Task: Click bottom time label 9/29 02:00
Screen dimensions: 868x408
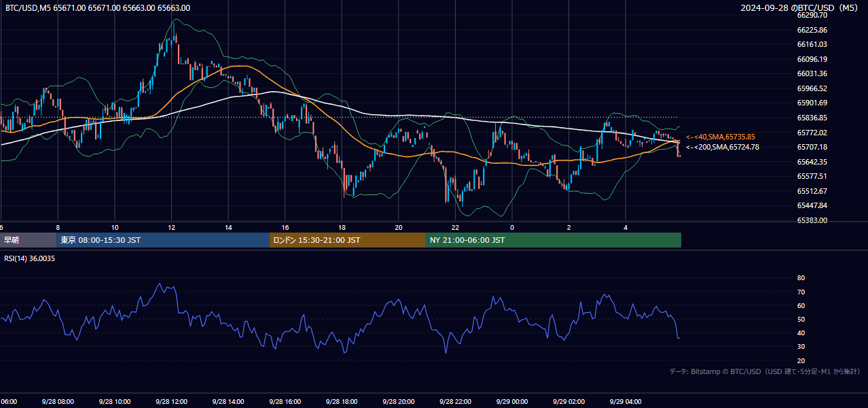Action: 569,401
